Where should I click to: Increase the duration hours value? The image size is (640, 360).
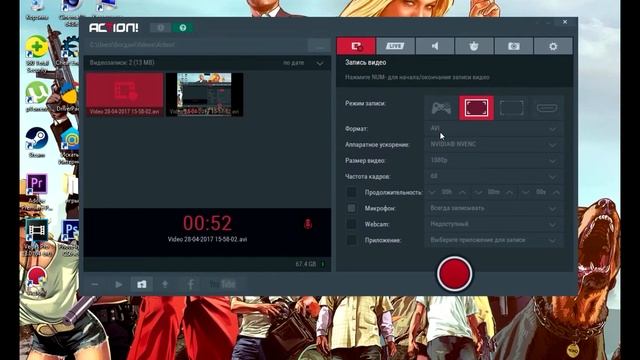coord(462,192)
